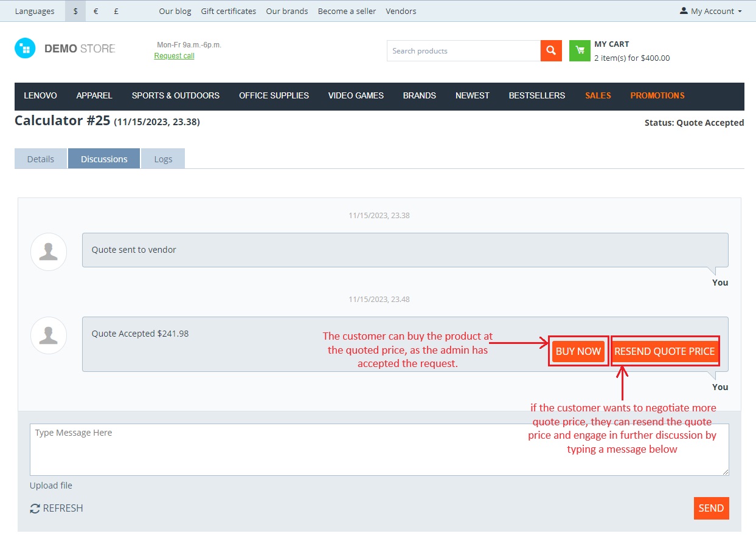Open the Sports & Outdoors menu

[176, 95]
